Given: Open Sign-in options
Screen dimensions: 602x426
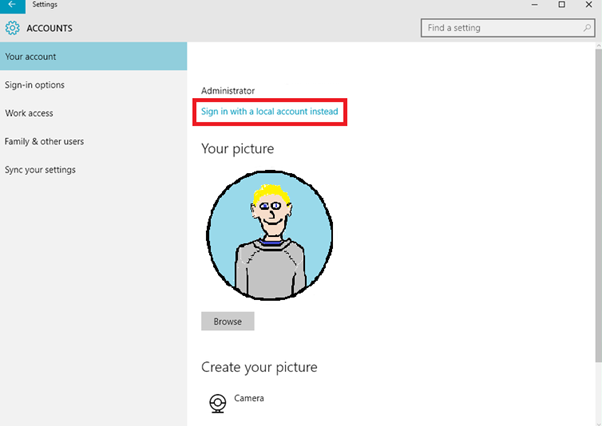Looking at the screenshot, I should tap(93, 85).
